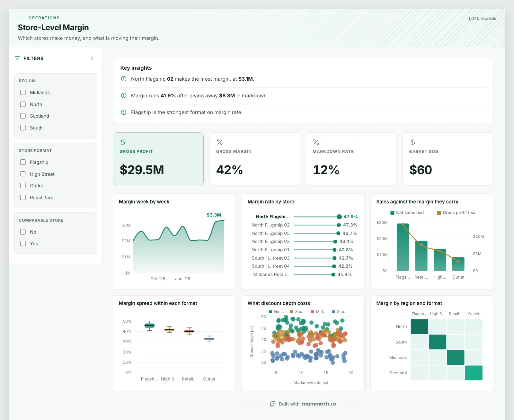Tick the High Street format checkbox
Screen dimensions: 514x420
coord(23,174)
